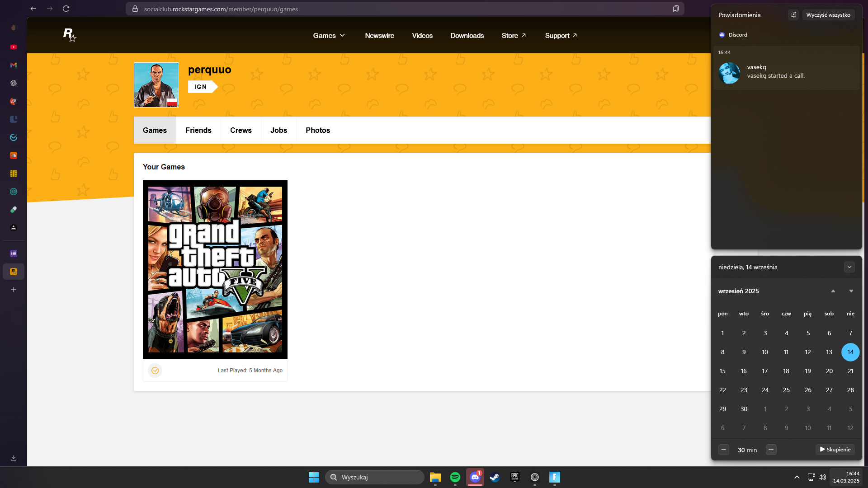The height and width of the screenshot is (488, 868).
Task: Open browser downloads icon in sidebar
Action: click(14, 458)
